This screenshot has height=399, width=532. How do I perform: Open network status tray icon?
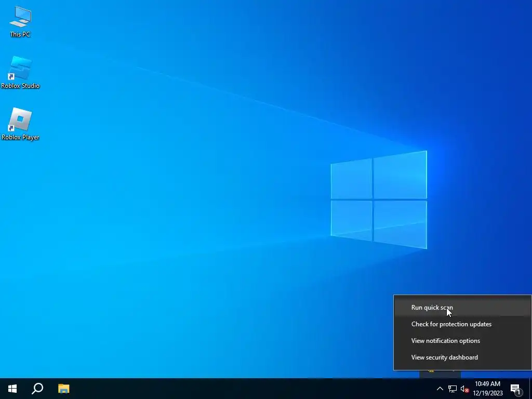(453, 389)
